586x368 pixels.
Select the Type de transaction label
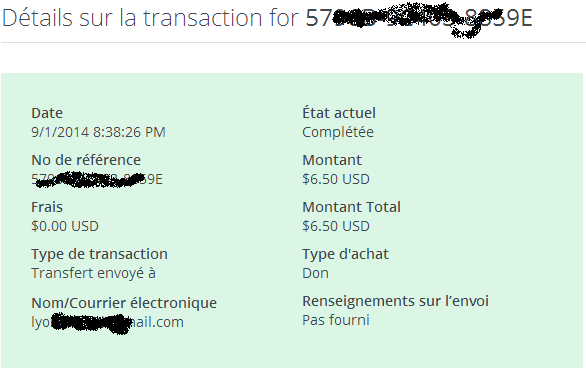click(x=99, y=254)
